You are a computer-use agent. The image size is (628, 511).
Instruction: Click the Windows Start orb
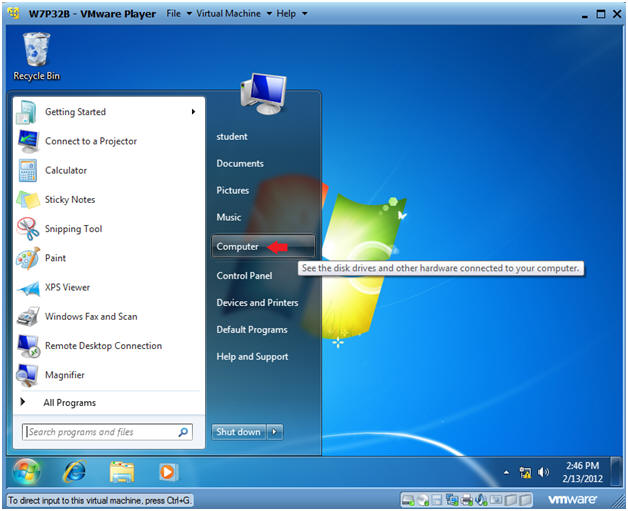coord(26,472)
